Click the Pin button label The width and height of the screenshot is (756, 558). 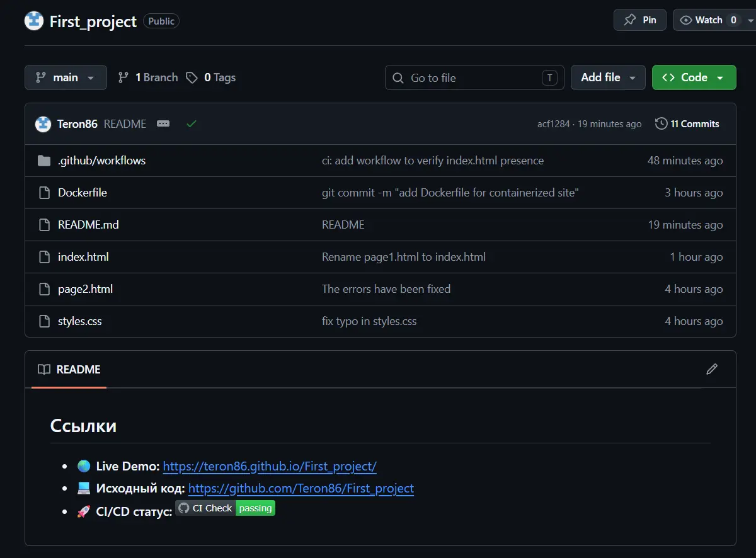(x=650, y=20)
